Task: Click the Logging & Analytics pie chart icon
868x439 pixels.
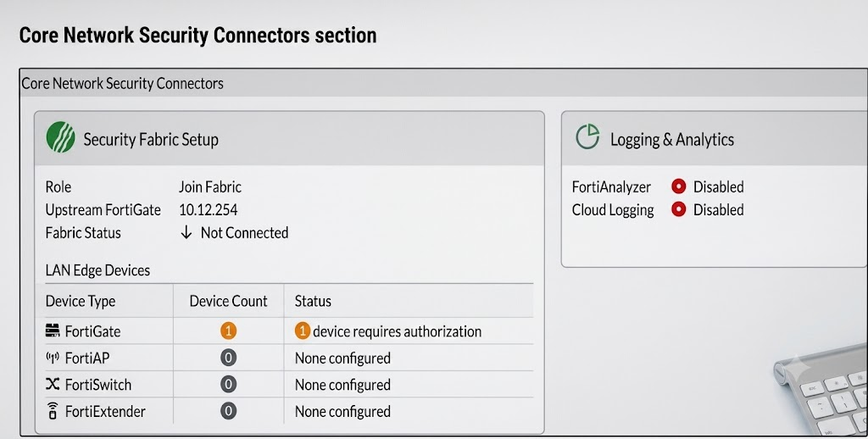Action: point(587,136)
